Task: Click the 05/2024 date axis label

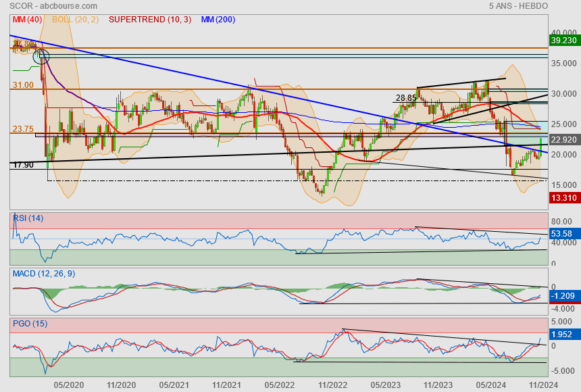Action: click(490, 385)
